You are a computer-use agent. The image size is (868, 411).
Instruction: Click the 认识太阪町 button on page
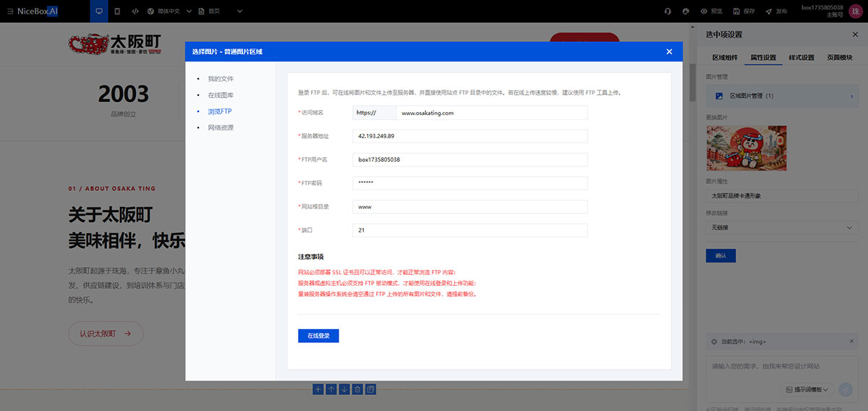click(106, 334)
